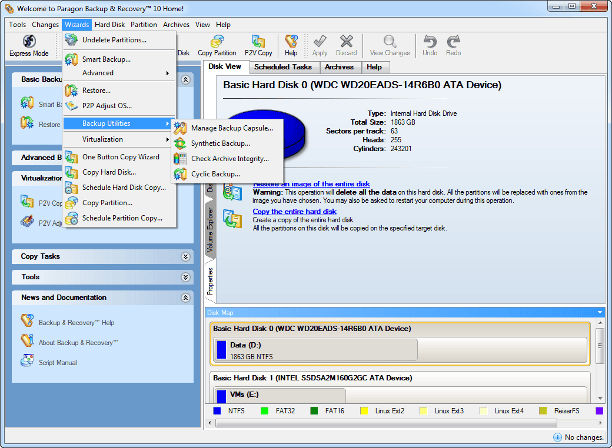Click the Schedule Hard Disk Copy icon
This screenshot has width=612, height=448.
tap(71, 188)
